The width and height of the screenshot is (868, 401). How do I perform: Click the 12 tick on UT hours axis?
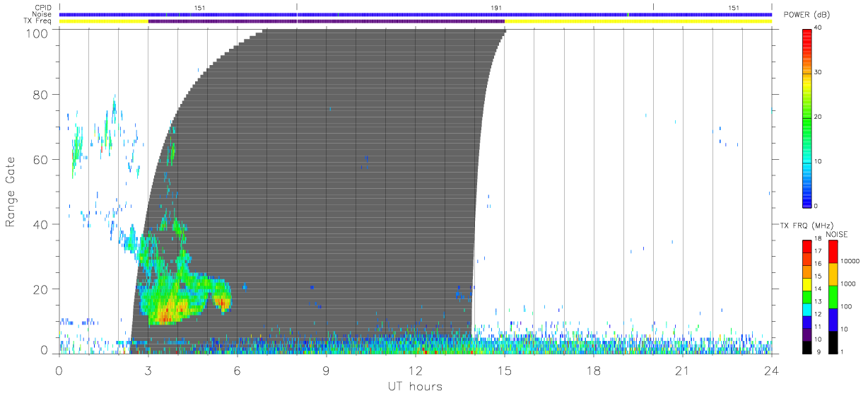coord(415,371)
